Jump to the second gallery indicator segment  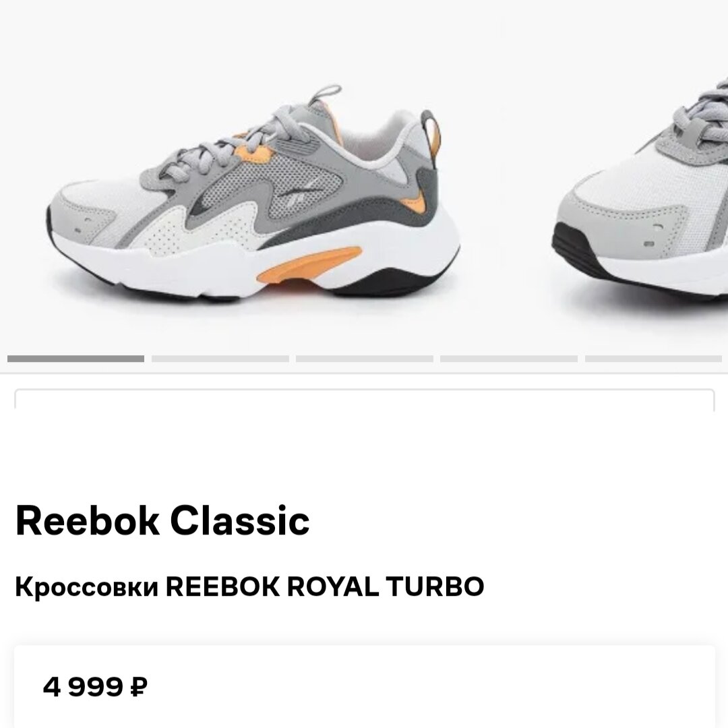pyautogui.click(x=220, y=359)
